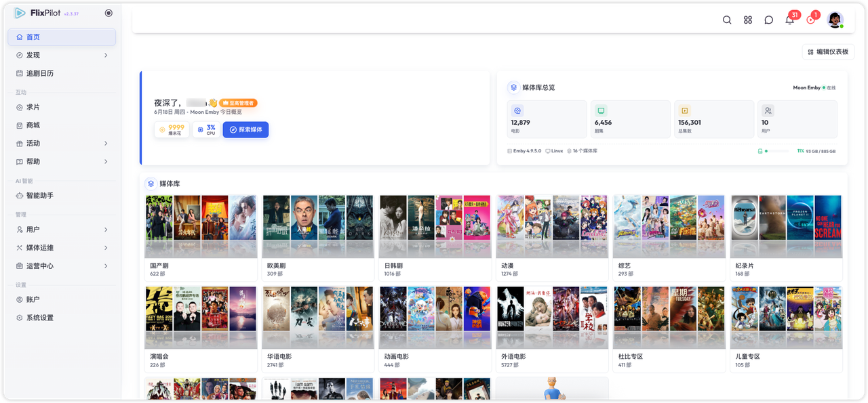
Task: Open 商城 sidebar item
Action: [62, 125]
